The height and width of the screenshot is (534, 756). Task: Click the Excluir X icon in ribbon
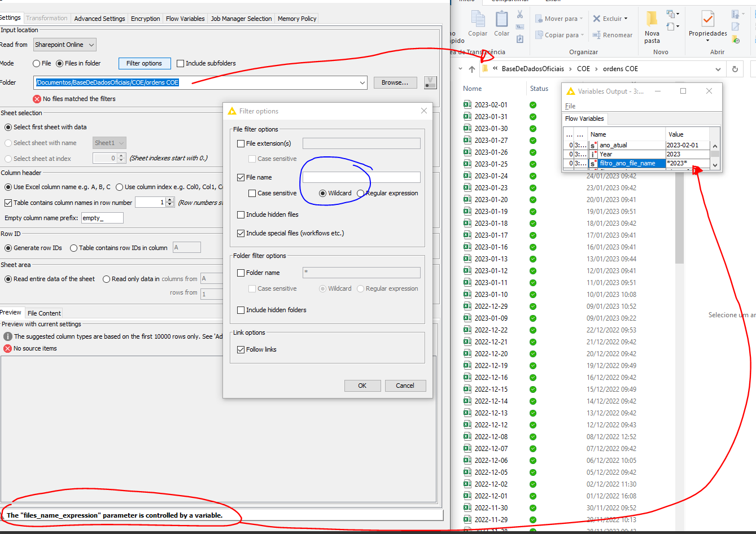pos(597,19)
